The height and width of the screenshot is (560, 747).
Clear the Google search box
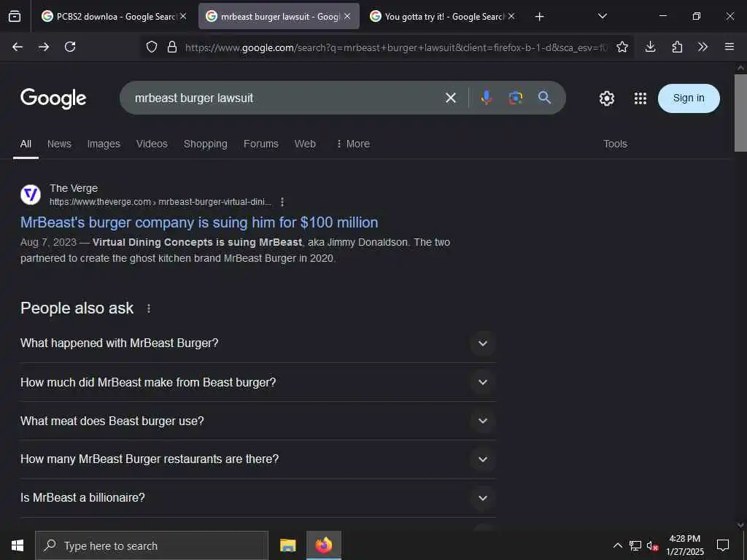pyautogui.click(x=451, y=98)
